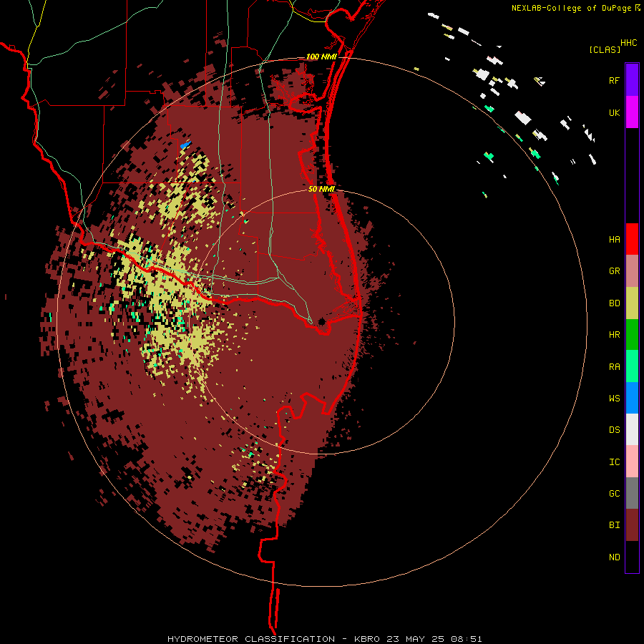Viewport: 644px width, 644px height.
Task: Click the 50 NMI range ring label
Action: click(321, 189)
